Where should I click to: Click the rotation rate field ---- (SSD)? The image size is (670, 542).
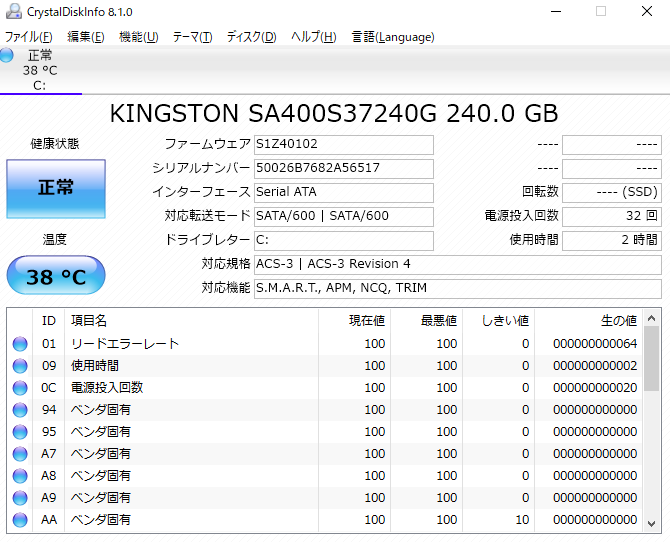[612, 192]
